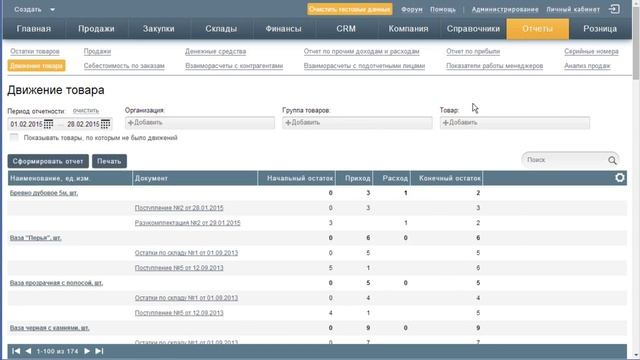
Task: Clear the reporting period via очистить
Action: pyautogui.click(x=86, y=111)
